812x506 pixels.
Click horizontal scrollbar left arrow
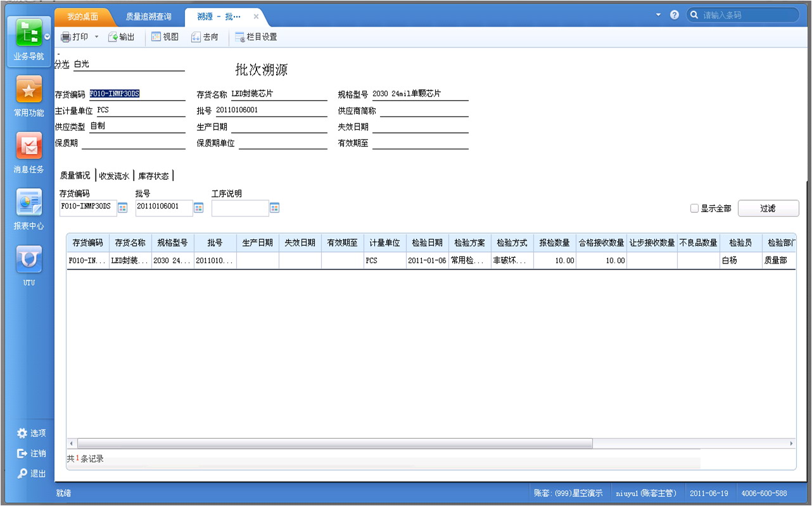71,444
